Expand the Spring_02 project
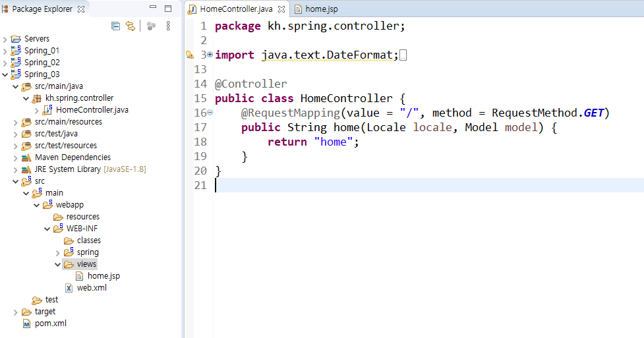644x338 pixels. (x=5, y=63)
